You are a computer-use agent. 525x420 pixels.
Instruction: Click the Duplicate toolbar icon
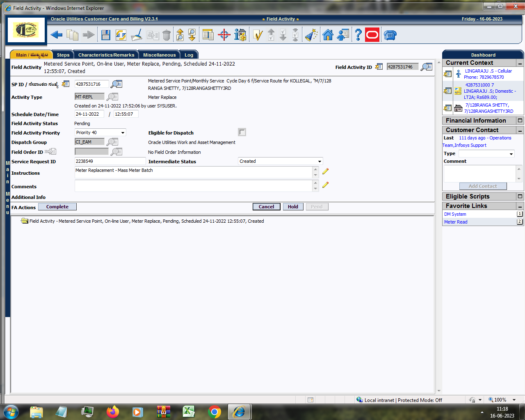click(153, 36)
